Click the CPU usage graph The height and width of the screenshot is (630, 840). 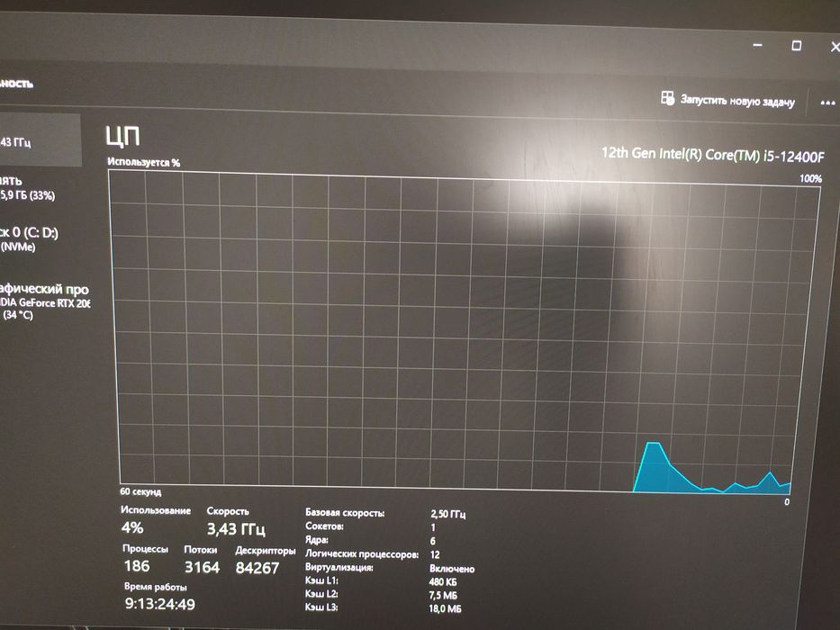click(458, 331)
